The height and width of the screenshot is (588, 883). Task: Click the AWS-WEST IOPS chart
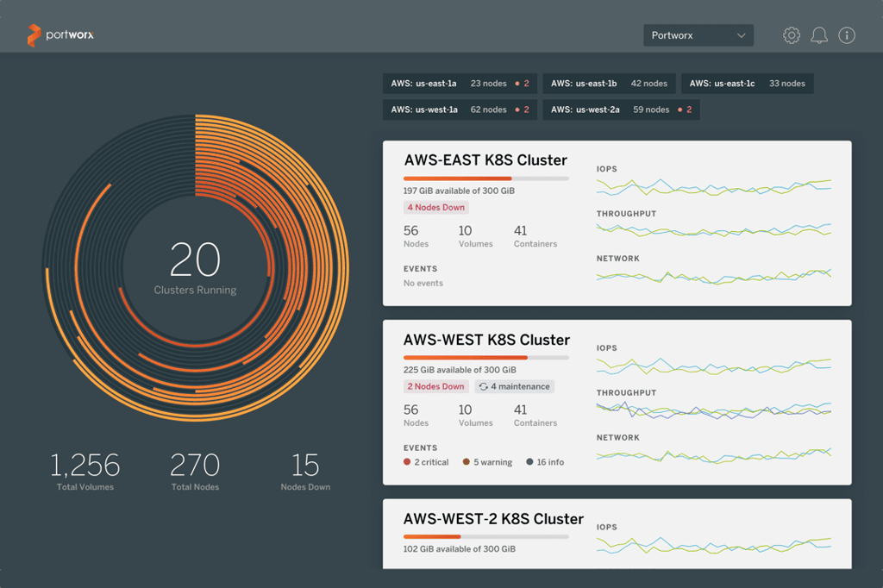point(713,366)
